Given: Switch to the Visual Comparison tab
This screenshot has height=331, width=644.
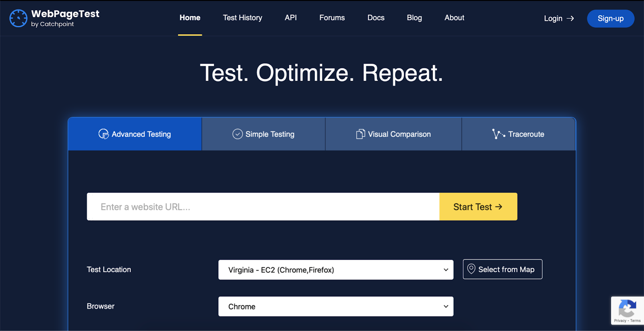Looking at the screenshot, I should coord(393,134).
